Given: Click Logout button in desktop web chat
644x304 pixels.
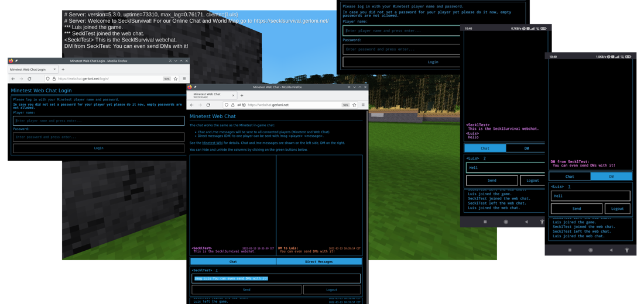Looking at the screenshot, I should click(x=332, y=289).
